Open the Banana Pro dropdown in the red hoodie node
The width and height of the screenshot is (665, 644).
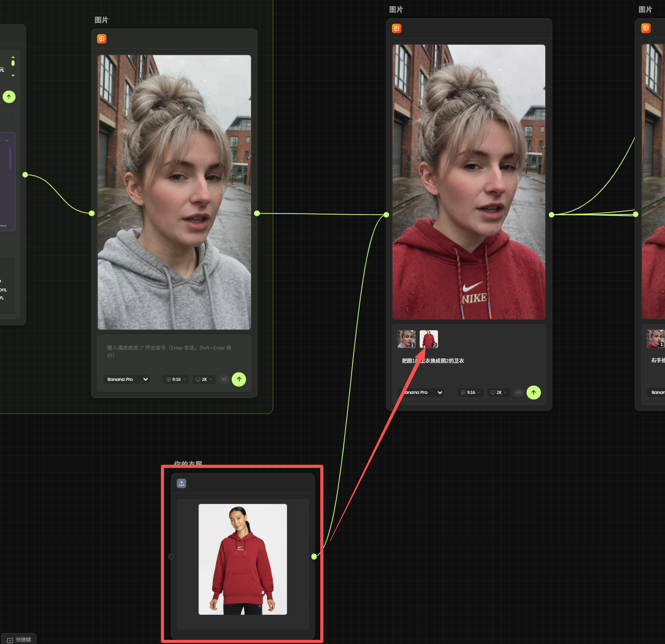click(423, 392)
